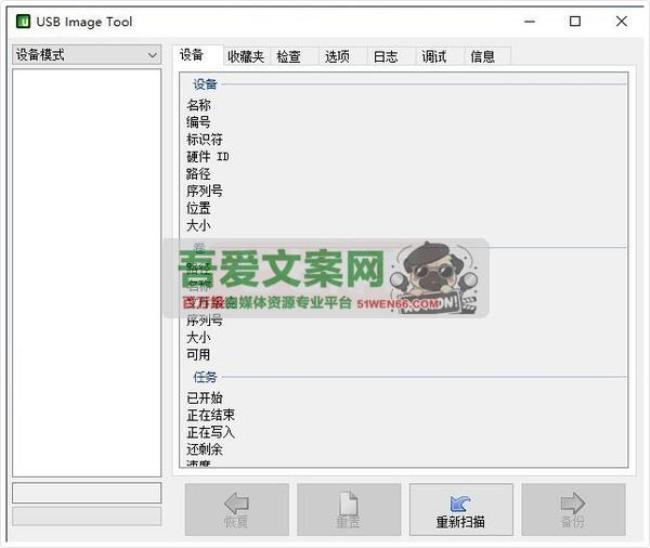Select the 正在结束 label

click(x=211, y=415)
